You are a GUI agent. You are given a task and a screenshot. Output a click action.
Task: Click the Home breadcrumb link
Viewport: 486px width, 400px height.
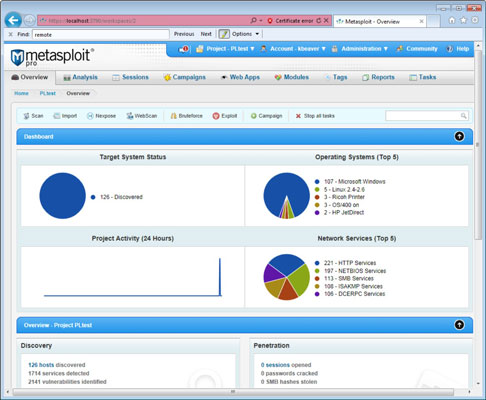coord(21,93)
